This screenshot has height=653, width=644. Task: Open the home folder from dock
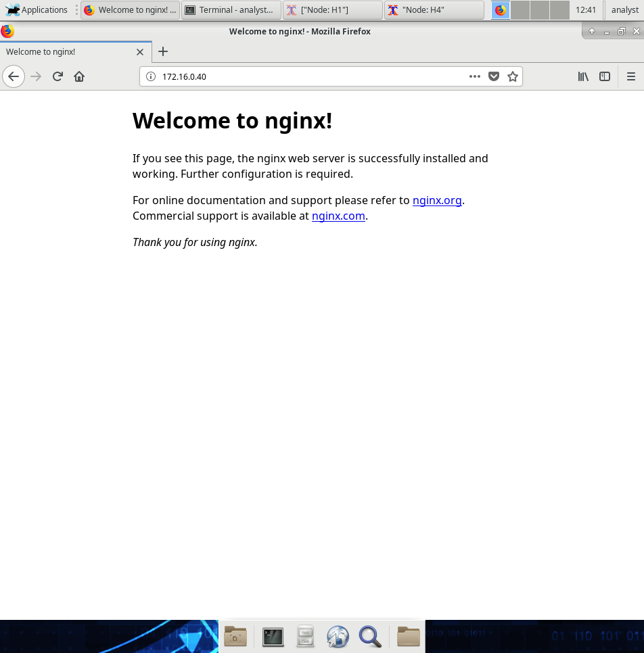point(235,636)
